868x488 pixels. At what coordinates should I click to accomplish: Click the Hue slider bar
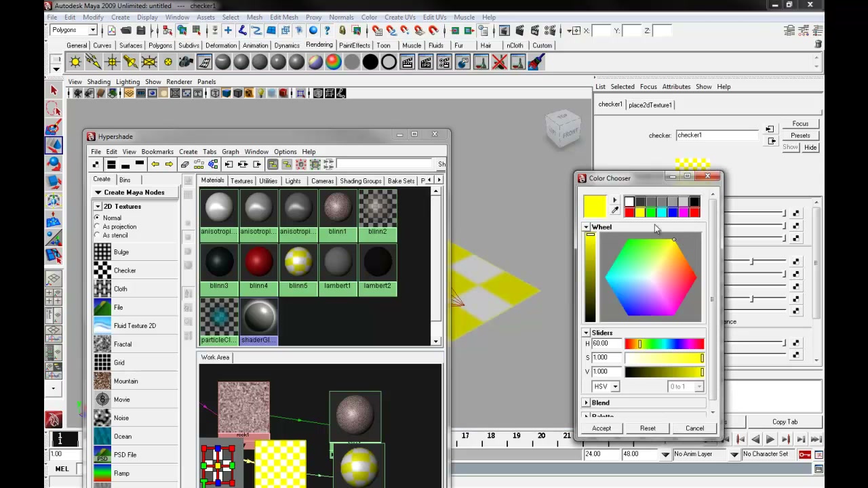click(x=665, y=344)
